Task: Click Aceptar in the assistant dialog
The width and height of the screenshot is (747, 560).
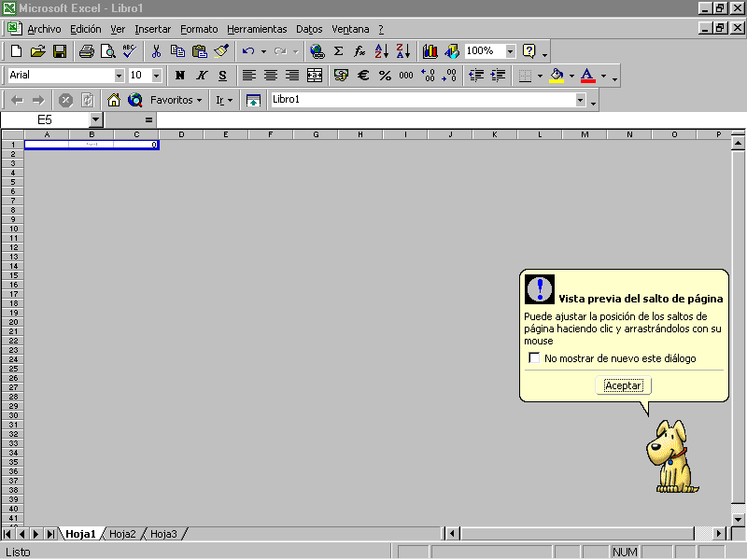Action: (624, 385)
